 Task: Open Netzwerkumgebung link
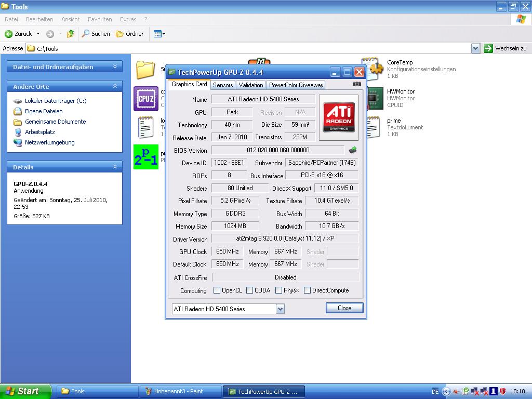[x=49, y=142]
